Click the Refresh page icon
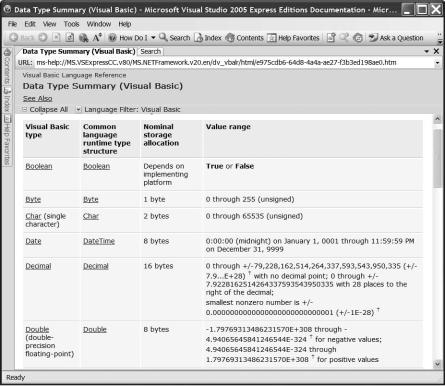This screenshot has width=445, height=386. (70, 38)
